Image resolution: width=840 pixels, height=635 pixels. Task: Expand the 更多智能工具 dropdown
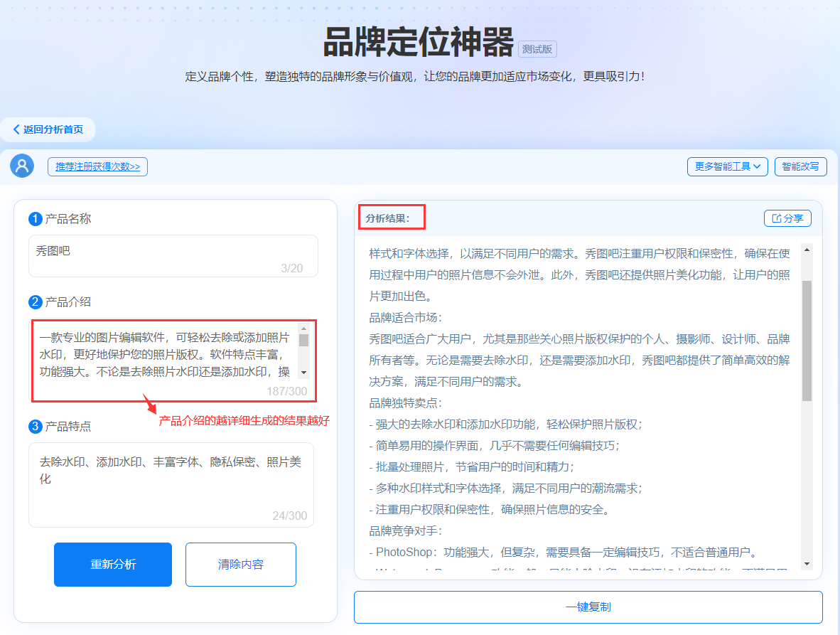[x=728, y=166]
